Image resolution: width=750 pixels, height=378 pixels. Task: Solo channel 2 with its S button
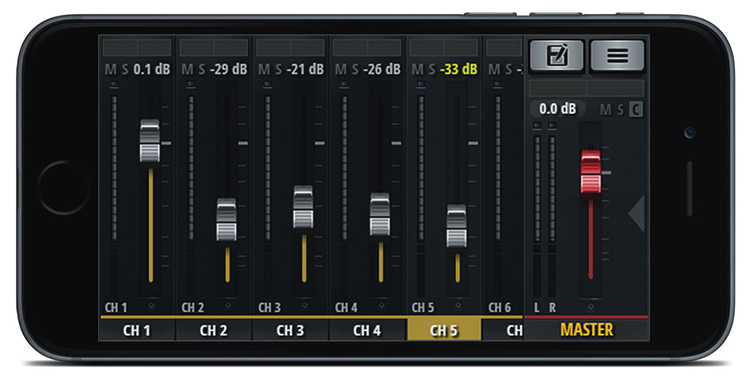point(202,69)
